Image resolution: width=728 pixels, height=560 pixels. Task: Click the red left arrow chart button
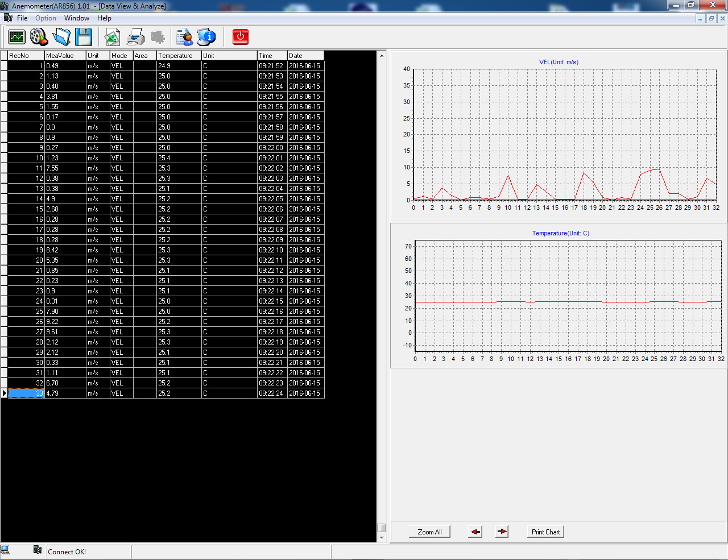pyautogui.click(x=475, y=532)
